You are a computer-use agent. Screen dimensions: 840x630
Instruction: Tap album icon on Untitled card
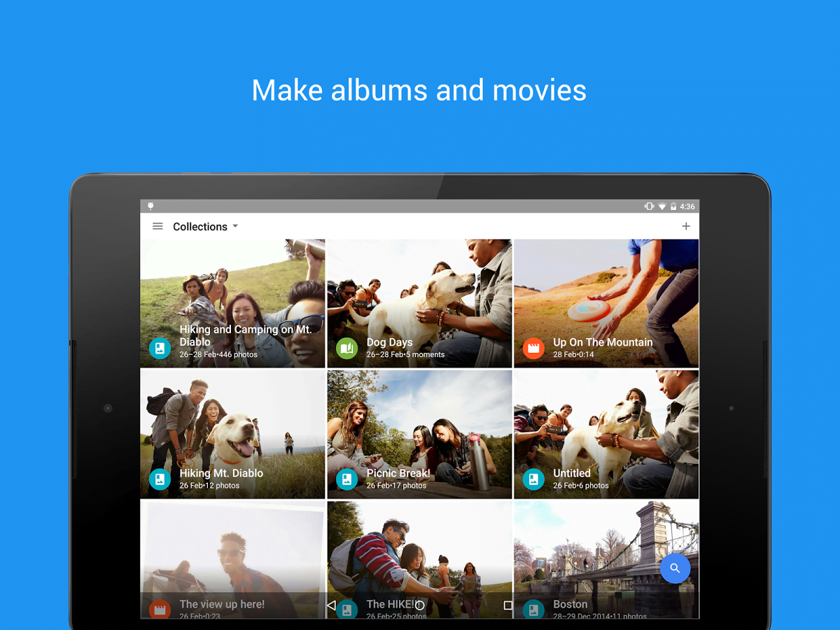[533, 479]
